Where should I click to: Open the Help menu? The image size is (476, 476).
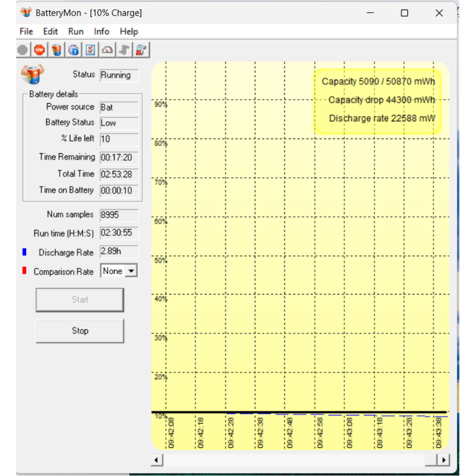coord(129,31)
